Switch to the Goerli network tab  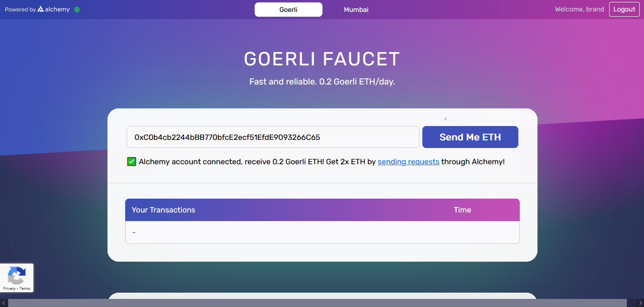tap(288, 10)
